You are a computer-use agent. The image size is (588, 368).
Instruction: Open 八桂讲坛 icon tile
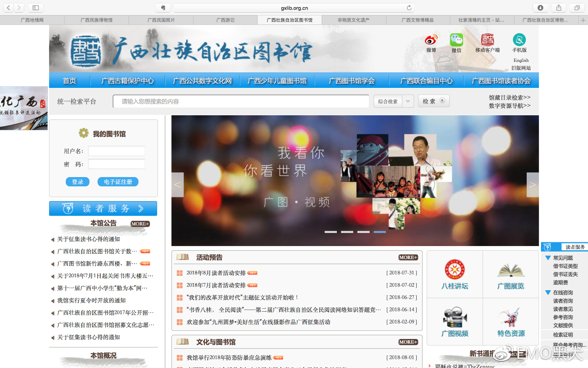(455, 275)
